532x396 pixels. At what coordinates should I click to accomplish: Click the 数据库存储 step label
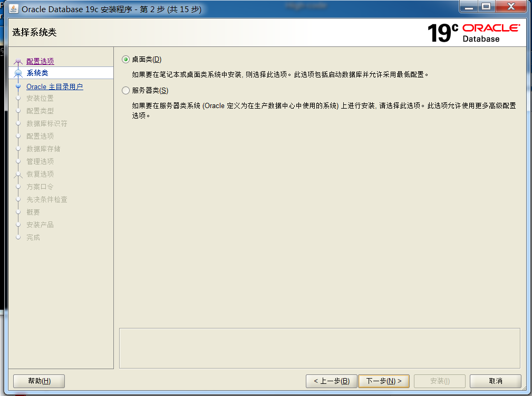tap(43, 149)
